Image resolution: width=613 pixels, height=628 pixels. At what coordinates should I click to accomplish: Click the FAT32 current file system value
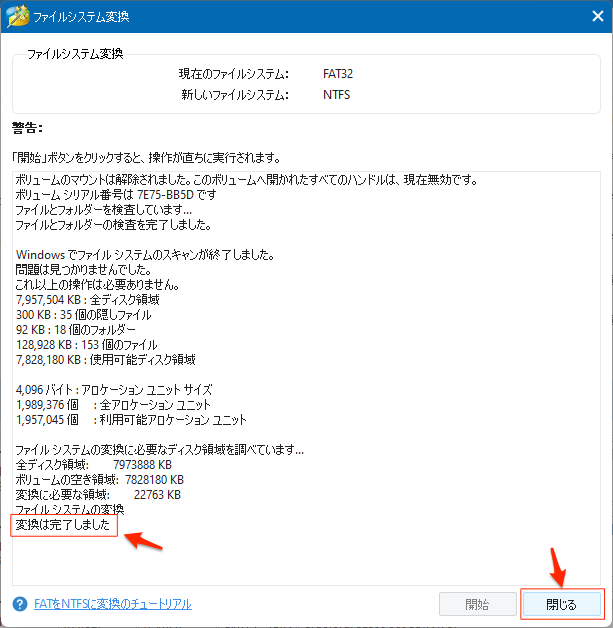tap(340, 74)
